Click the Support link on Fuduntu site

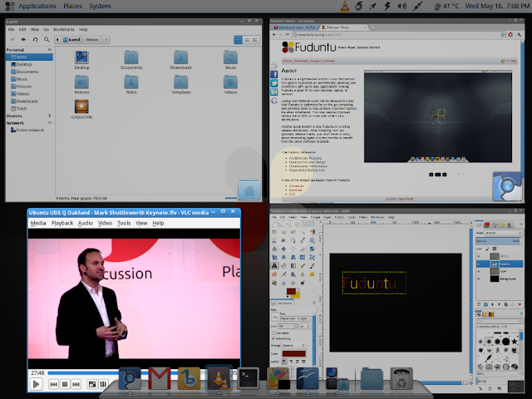click(316, 61)
